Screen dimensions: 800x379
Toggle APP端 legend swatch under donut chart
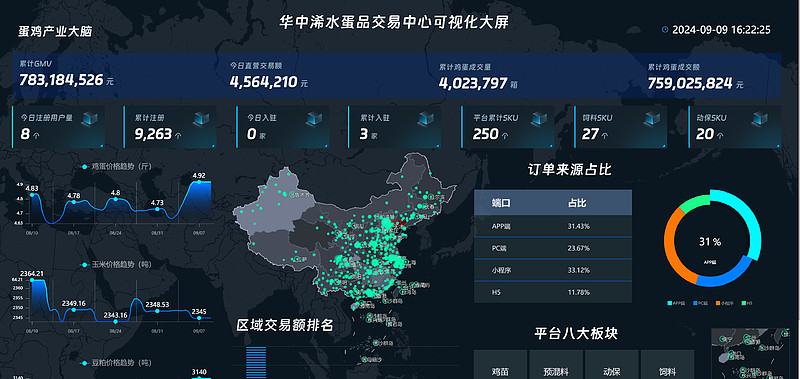click(670, 303)
